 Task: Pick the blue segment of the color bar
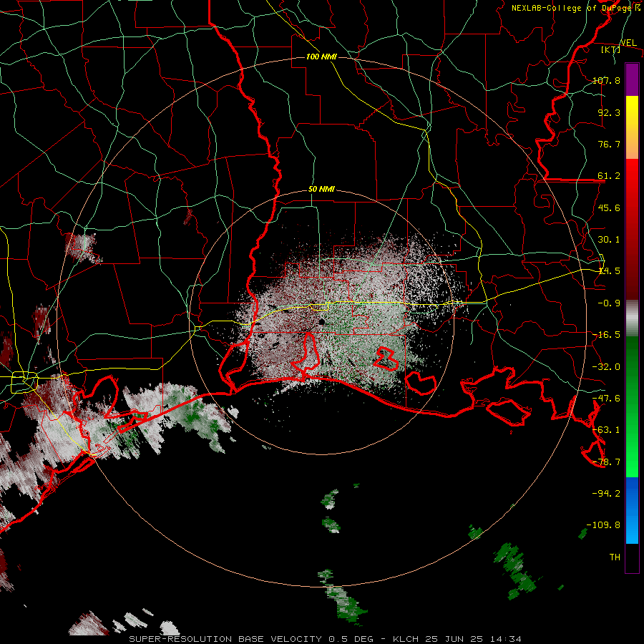[x=632, y=510]
